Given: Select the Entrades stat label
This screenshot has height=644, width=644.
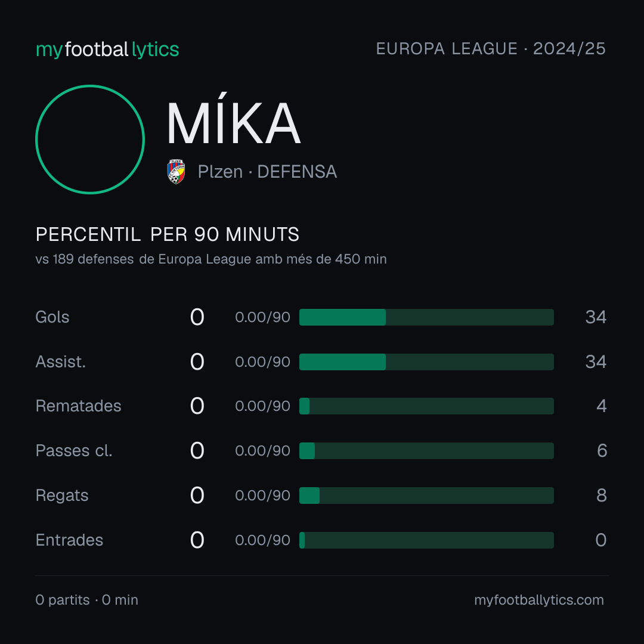Looking at the screenshot, I should point(69,540).
